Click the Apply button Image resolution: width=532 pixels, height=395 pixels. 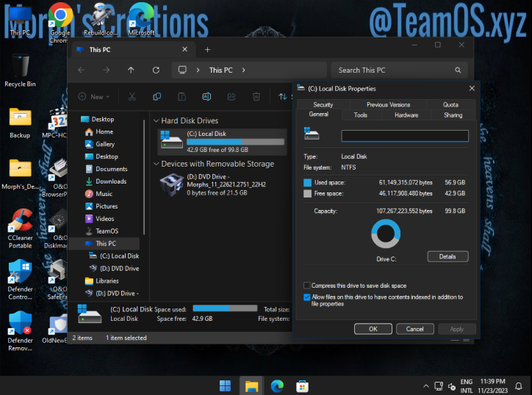pos(456,329)
